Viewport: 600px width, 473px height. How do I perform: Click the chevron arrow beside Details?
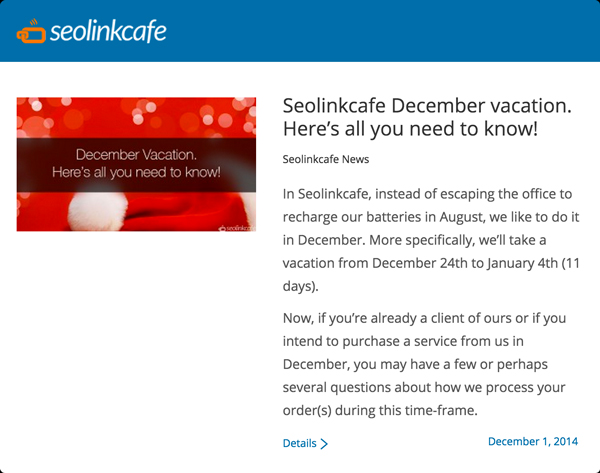point(324,444)
